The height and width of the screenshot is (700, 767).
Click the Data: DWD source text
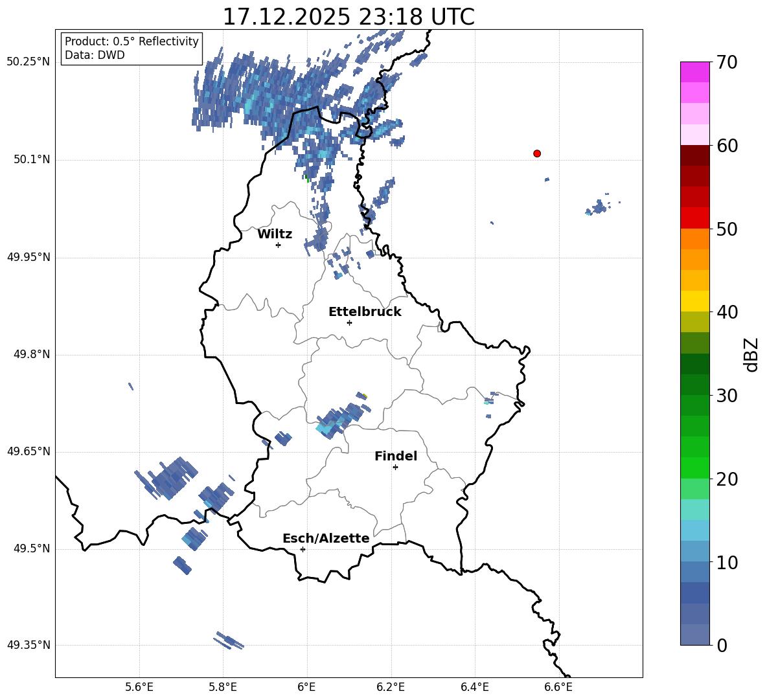(x=95, y=55)
